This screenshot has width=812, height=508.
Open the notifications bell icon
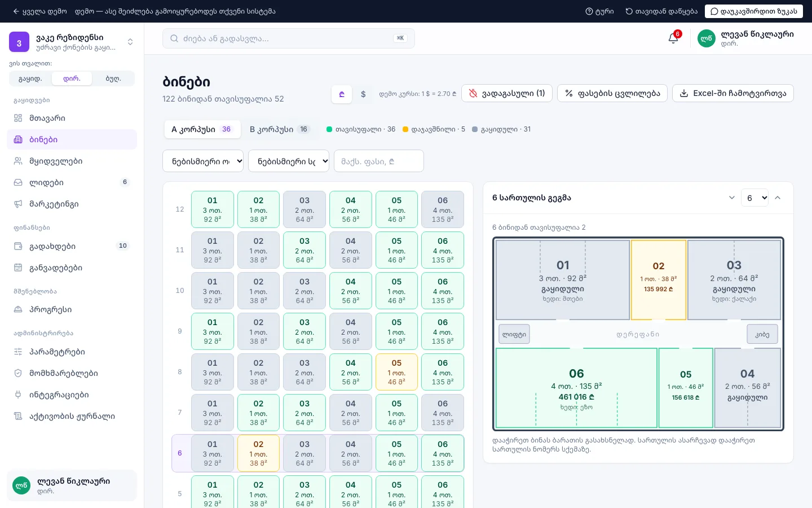[x=673, y=38]
